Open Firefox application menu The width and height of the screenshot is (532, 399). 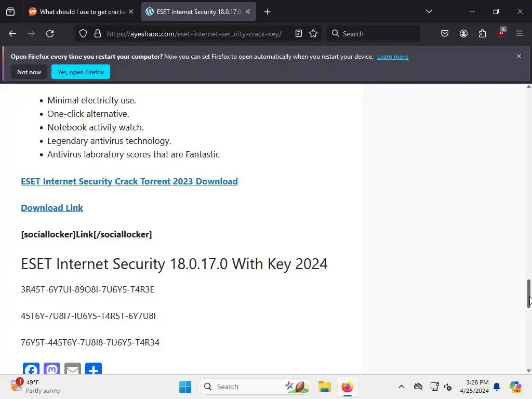(520, 33)
